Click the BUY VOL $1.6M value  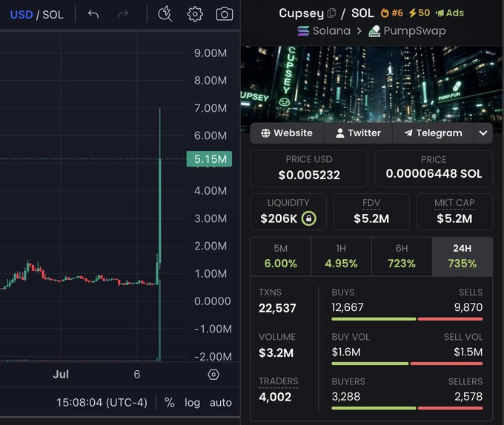point(346,352)
